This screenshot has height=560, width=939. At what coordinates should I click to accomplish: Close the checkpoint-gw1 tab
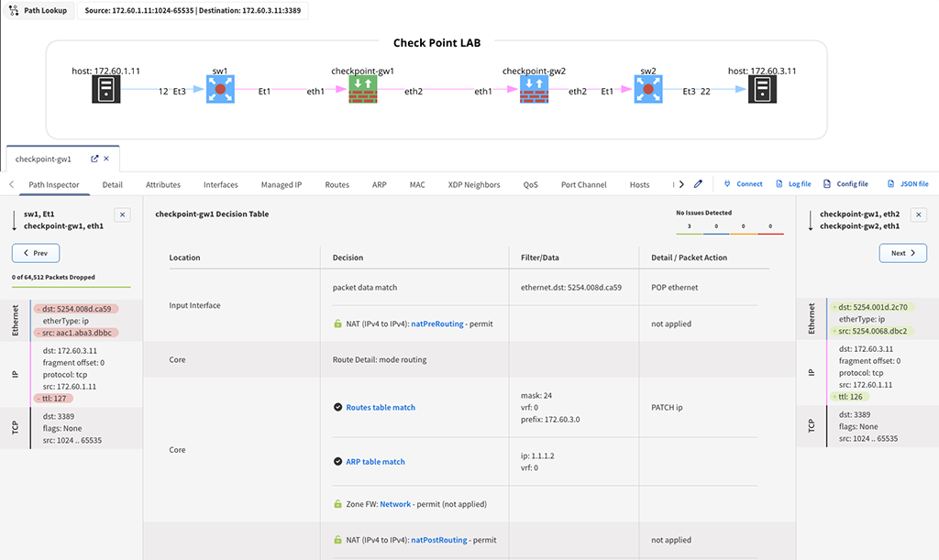[106, 159]
